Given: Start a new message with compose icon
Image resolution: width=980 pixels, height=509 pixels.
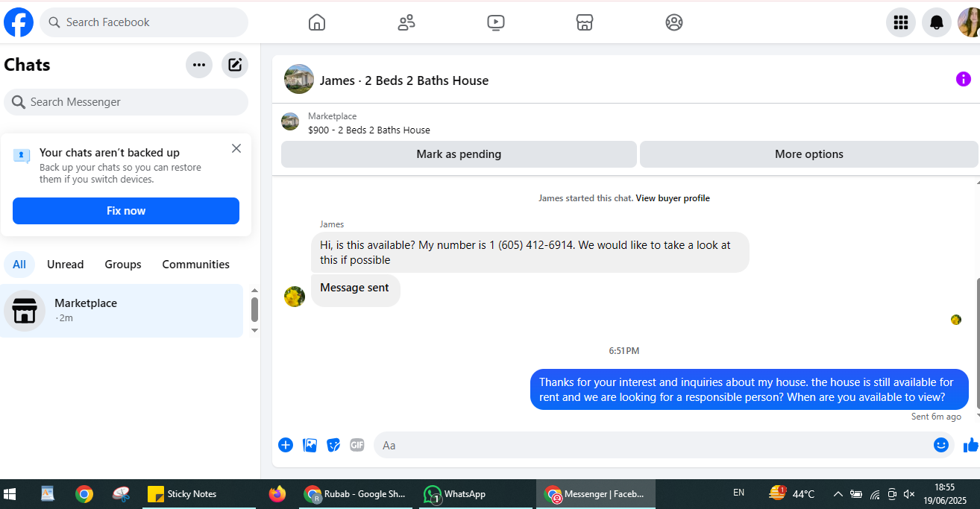Looking at the screenshot, I should pos(235,65).
